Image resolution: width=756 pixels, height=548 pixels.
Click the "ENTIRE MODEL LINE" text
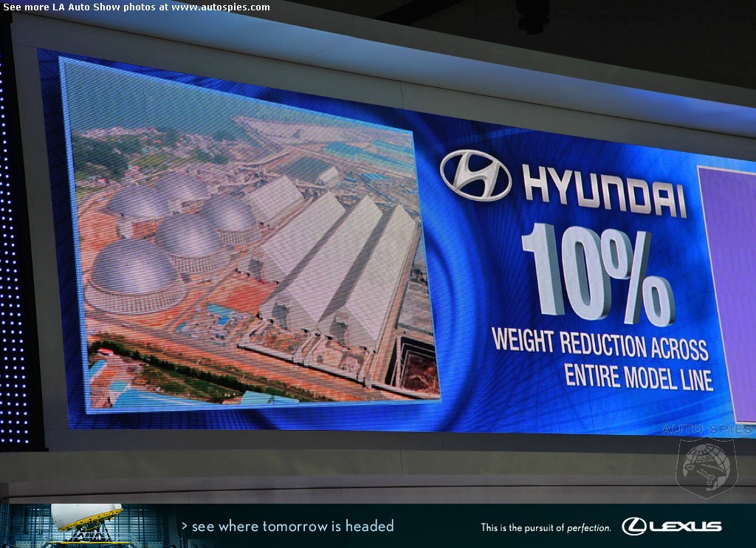pos(639,377)
